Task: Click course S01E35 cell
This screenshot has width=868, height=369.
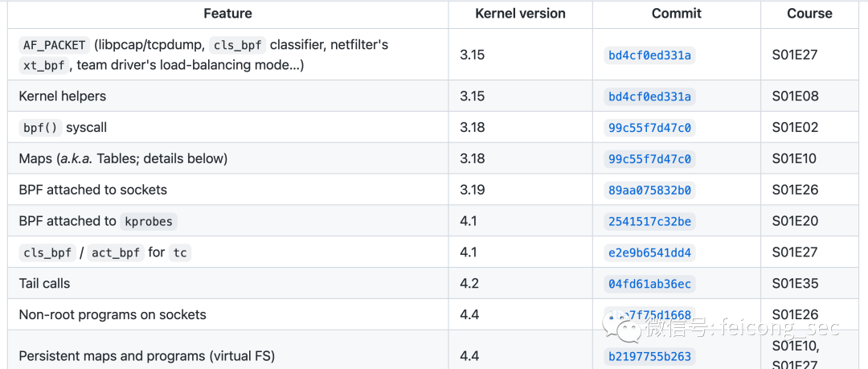Action: (794, 284)
